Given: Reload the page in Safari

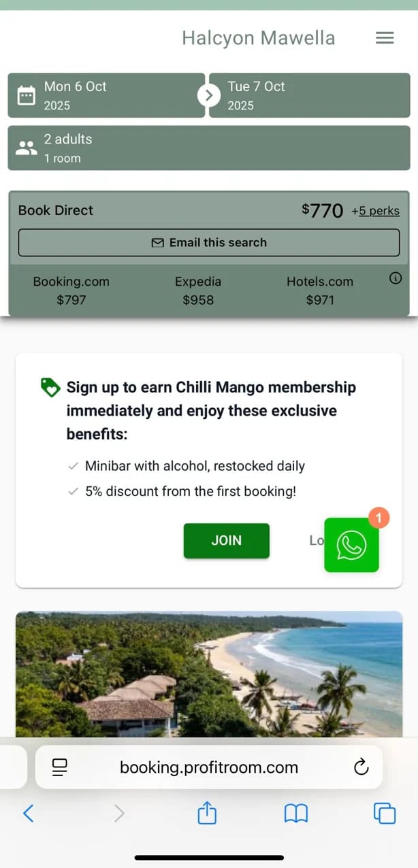Looking at the screenshot, I should [x=361, y=767].
